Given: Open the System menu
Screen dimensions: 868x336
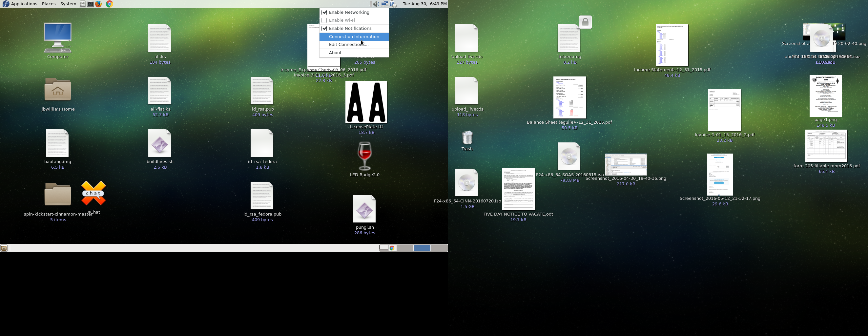Looking at the screenshot, I should tap(68, 4).
